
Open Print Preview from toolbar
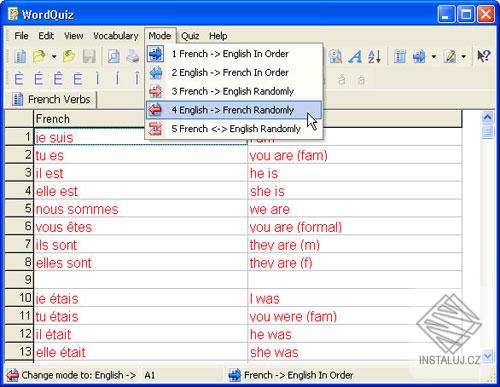(113, 56)
